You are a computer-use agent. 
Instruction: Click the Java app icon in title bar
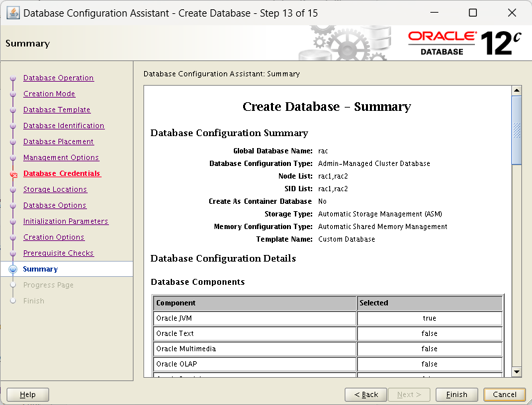[x=13, y=13]
